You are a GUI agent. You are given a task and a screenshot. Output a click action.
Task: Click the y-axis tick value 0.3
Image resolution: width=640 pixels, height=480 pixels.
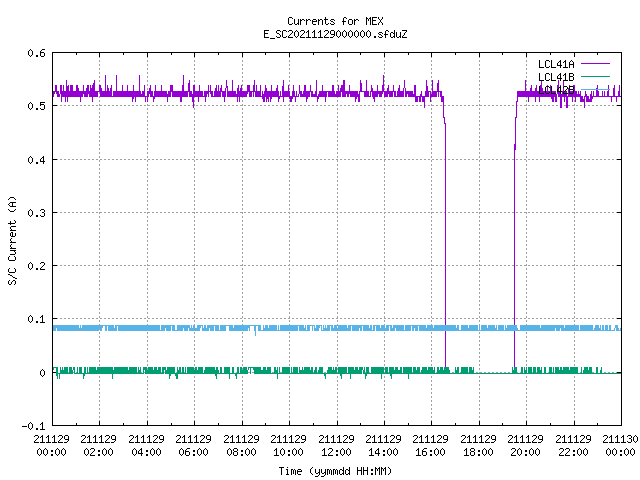(36, 213)
